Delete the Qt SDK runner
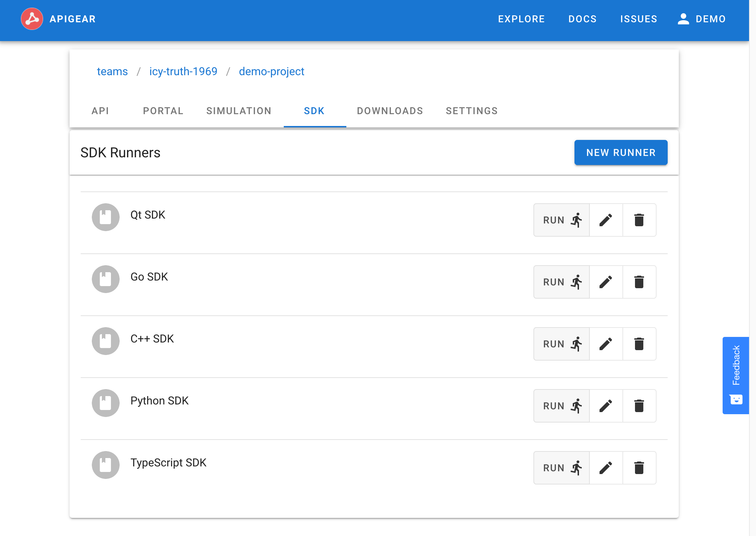Viewport: 756px width, 536px height. [639, 220]
